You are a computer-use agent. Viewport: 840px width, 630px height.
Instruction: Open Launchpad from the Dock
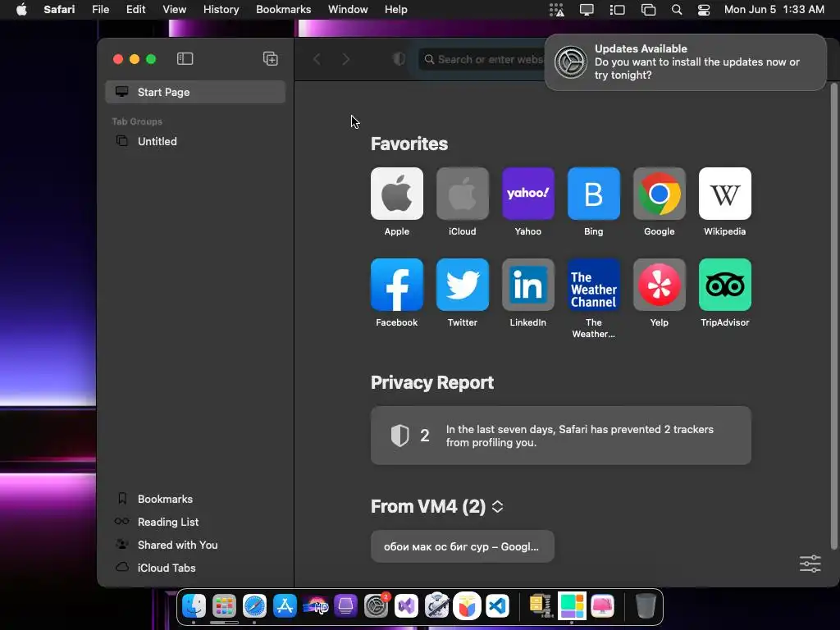point(224,606)
